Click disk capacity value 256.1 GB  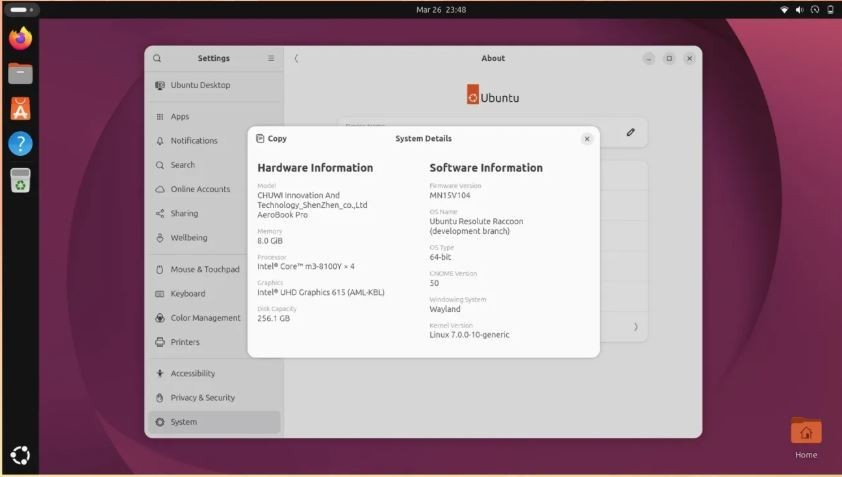click(273, 318)
